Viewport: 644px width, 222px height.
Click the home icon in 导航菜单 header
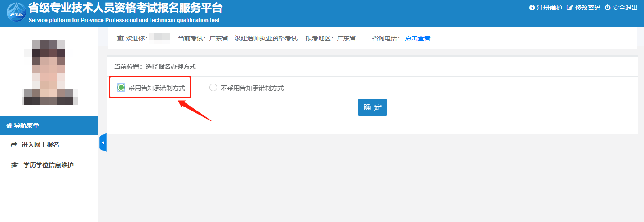click(x=9, y=126)
